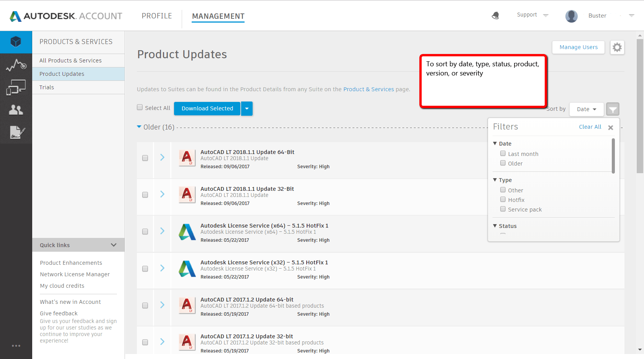Enable the Last month date filter
The height and width of the screenshot is (359, 644).
503,153
